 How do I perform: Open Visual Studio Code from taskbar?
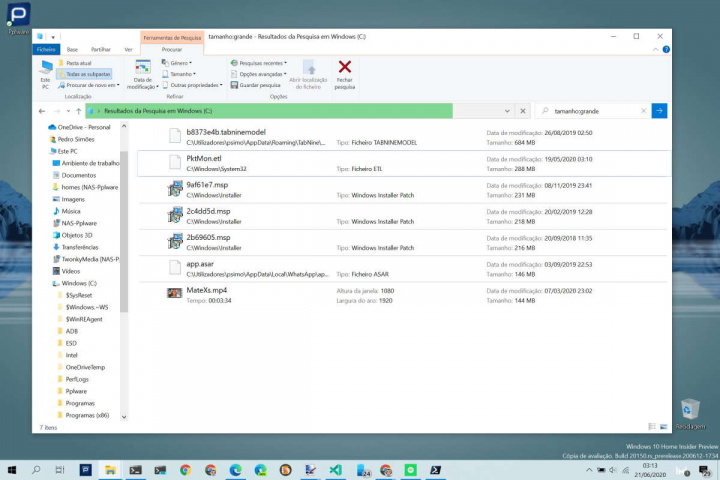click(337, 469)
